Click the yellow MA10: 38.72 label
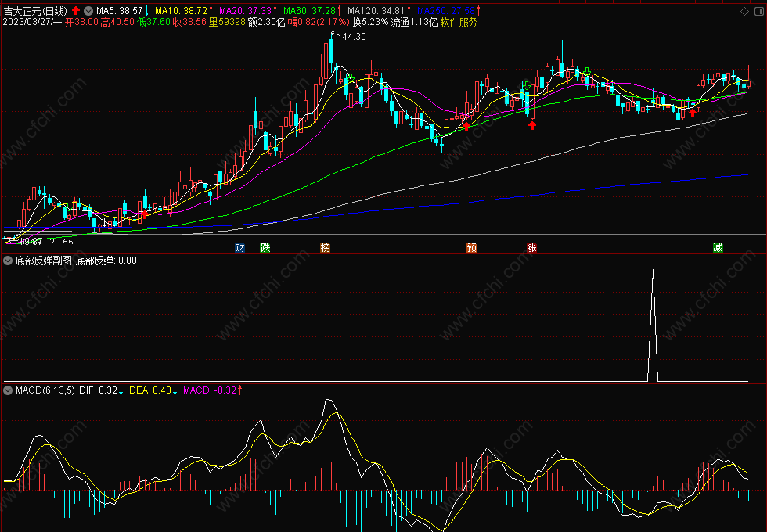Image resolution: width=767 pixels, height=532 pixels. click(181, 11)
